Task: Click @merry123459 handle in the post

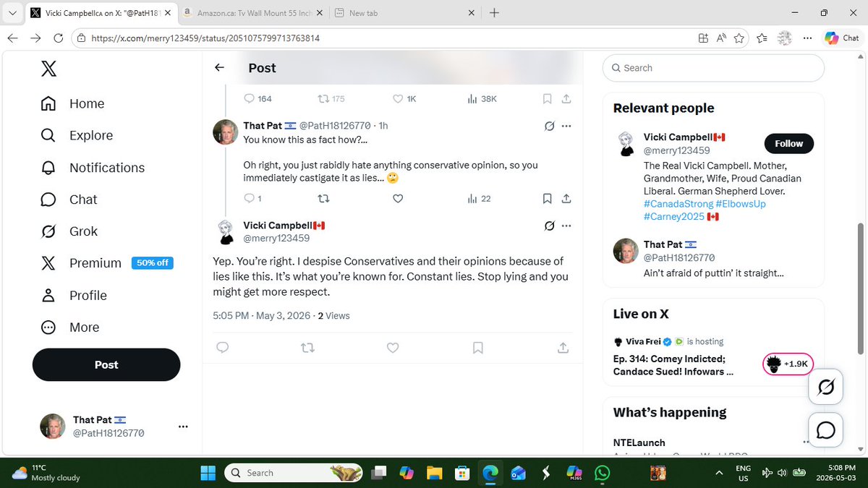Action: coord(276,238)
